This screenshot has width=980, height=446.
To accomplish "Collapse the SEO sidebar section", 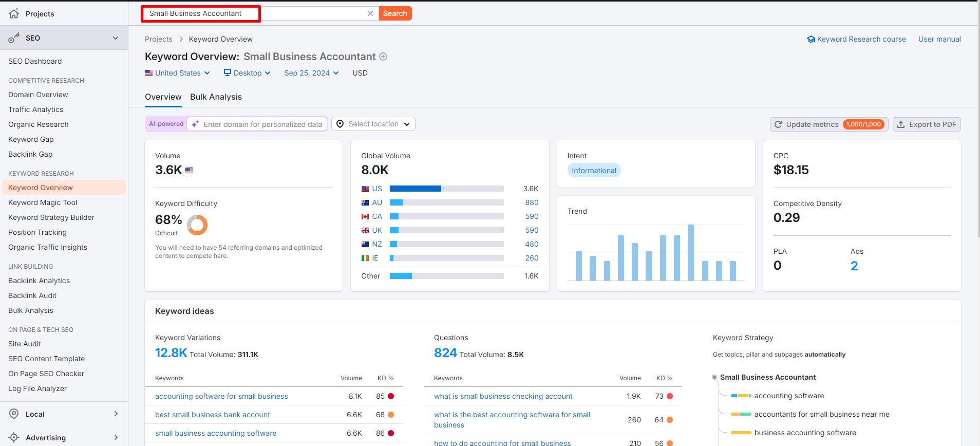I will (116, 38).
